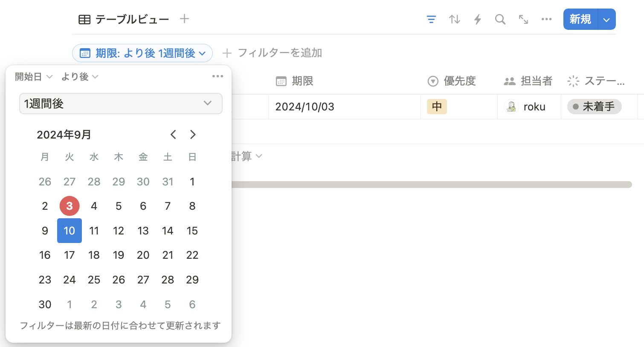Image resolution: width=644 pixels, height=347 pixels.
Task: Select September 8 in calendar
Action: [192, 206]
